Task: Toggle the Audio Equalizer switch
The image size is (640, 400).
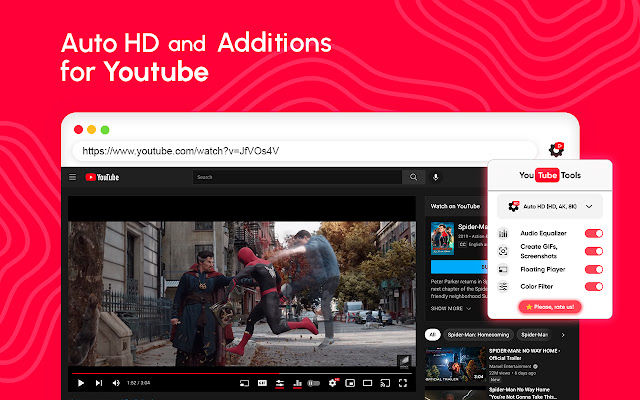Action: point(593,234)
